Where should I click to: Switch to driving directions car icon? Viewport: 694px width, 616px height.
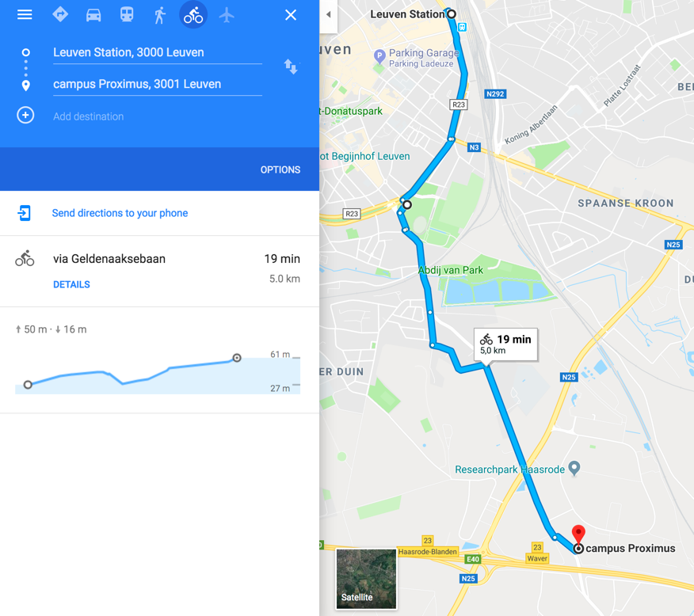(93, 16)
